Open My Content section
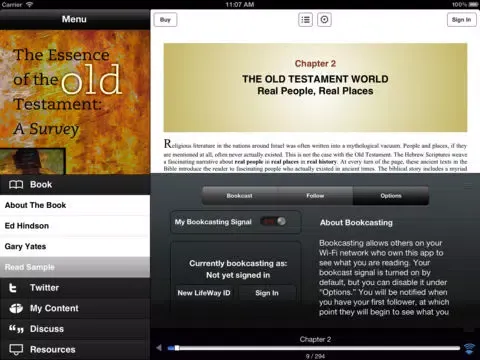The image size is (480, 360). tap(75, 308)
